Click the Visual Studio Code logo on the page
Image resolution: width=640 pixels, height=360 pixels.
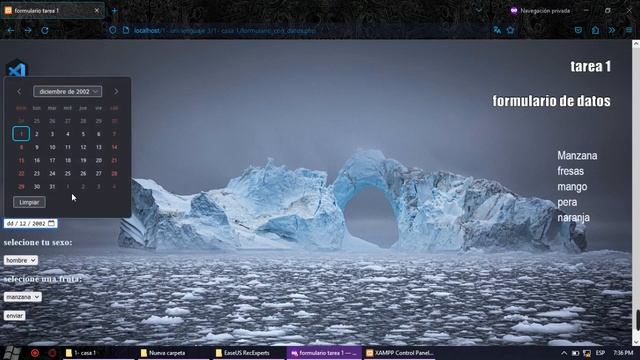(x=17, y=69)
